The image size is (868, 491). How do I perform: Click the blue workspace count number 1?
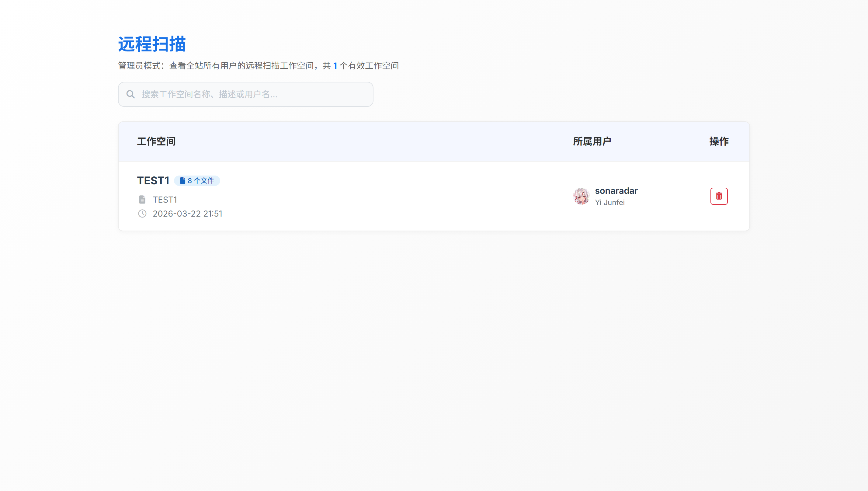[335, 66]
